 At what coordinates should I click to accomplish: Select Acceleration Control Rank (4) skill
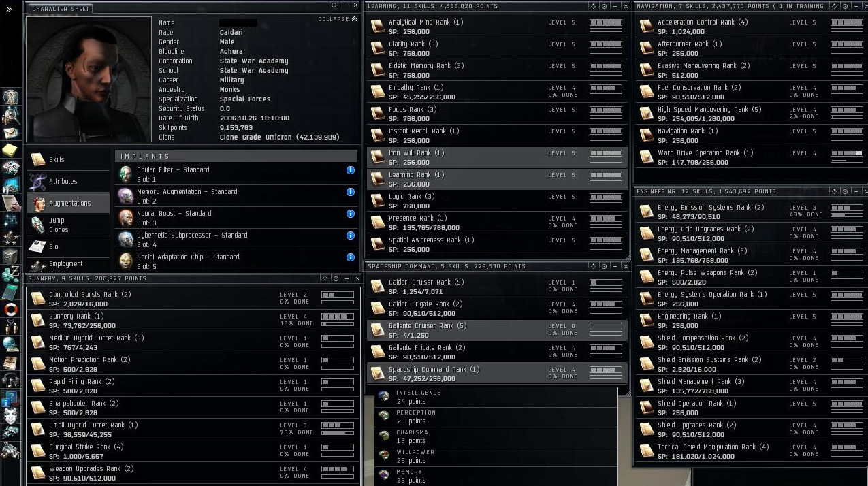(751, 27)
